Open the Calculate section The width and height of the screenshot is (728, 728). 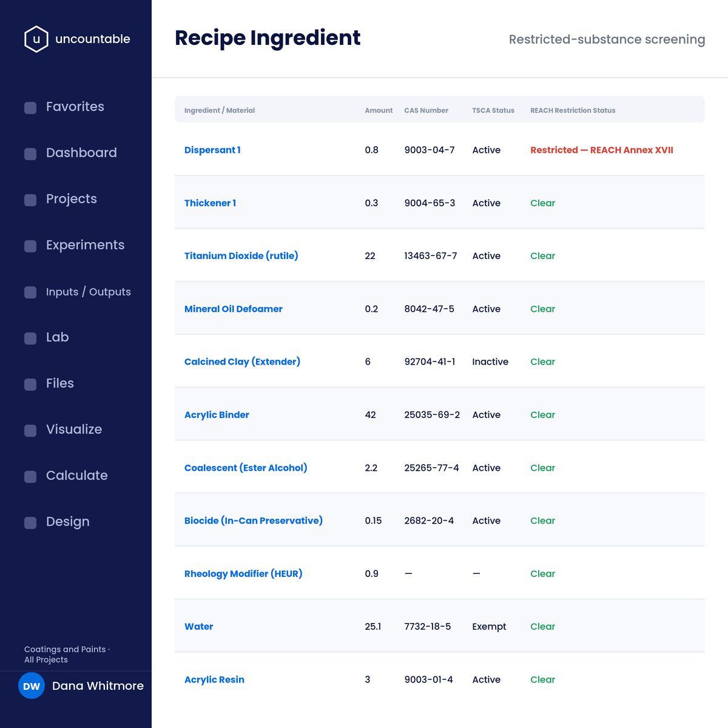coord(77,476)
